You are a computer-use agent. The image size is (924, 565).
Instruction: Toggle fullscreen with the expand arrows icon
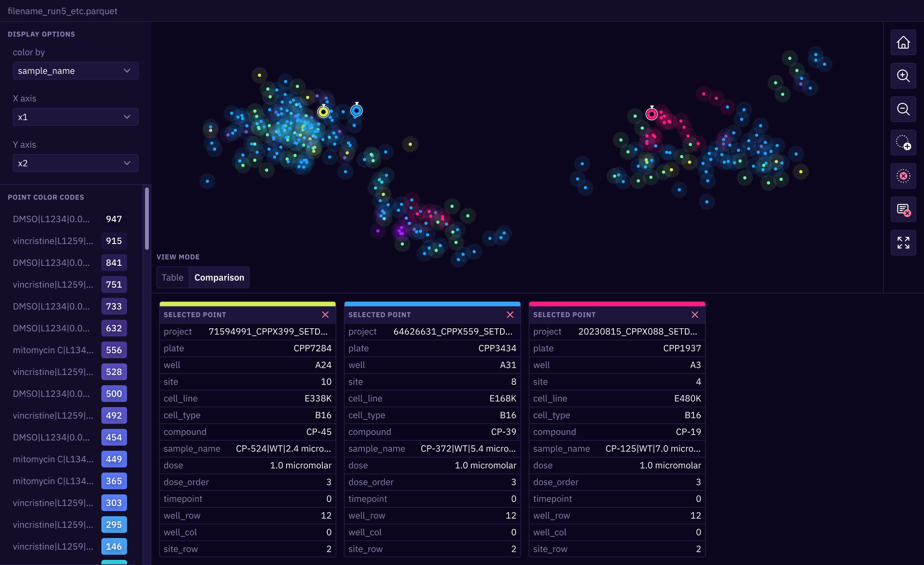tap(903, 243)
